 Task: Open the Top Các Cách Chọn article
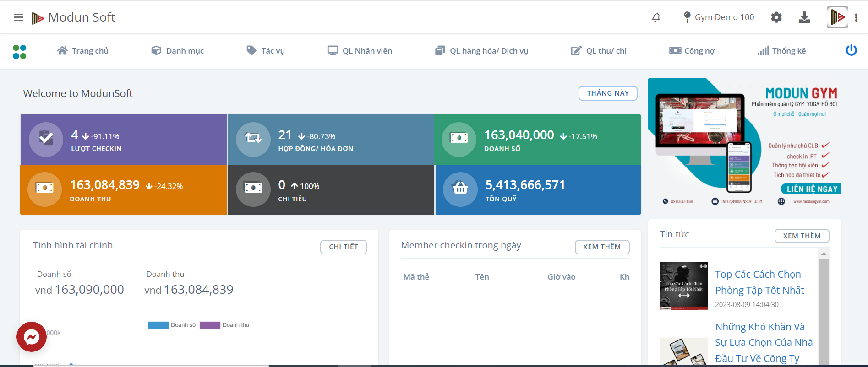pyautogui.click(x=759, y=282)
